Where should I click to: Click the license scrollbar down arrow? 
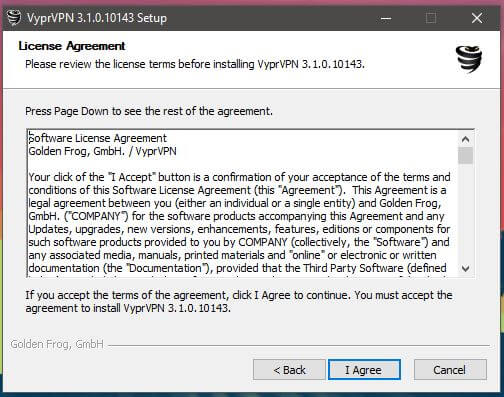tap(465, 268)
